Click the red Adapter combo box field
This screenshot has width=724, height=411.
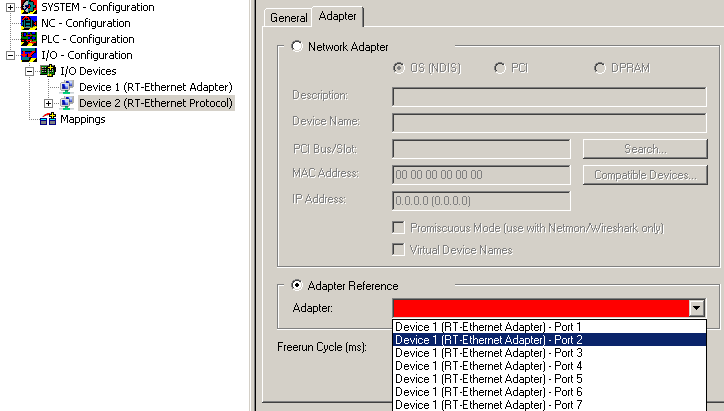(x=540, y=308)
